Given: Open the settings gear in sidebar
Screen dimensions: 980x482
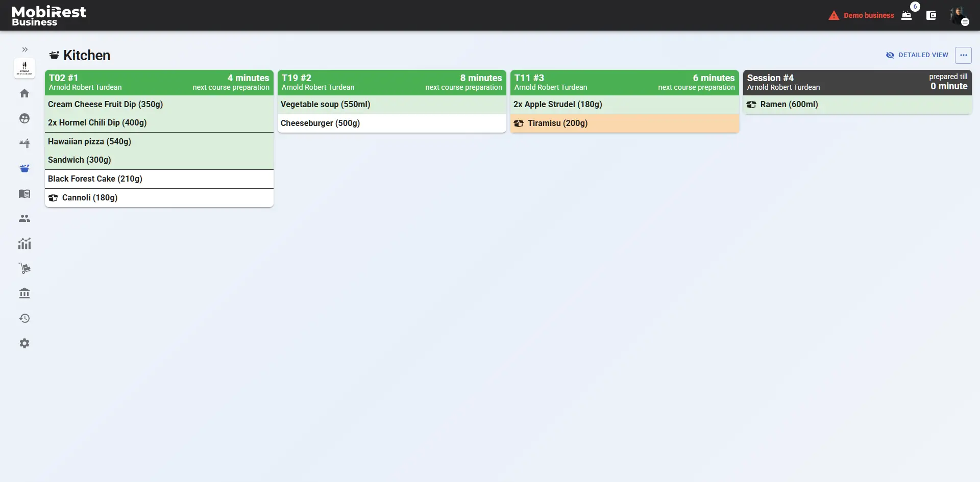Looking at the screenshot, I should click(x=24, y=343).
